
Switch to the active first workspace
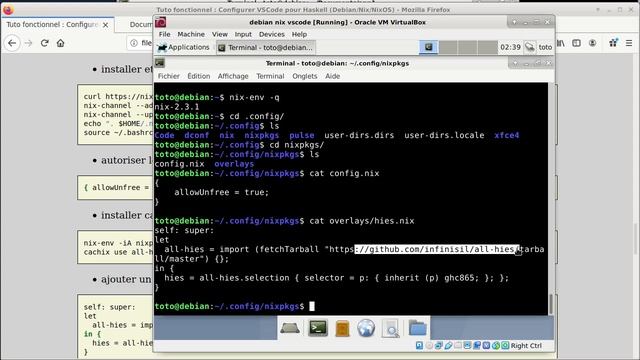click(x=429, y=47)
